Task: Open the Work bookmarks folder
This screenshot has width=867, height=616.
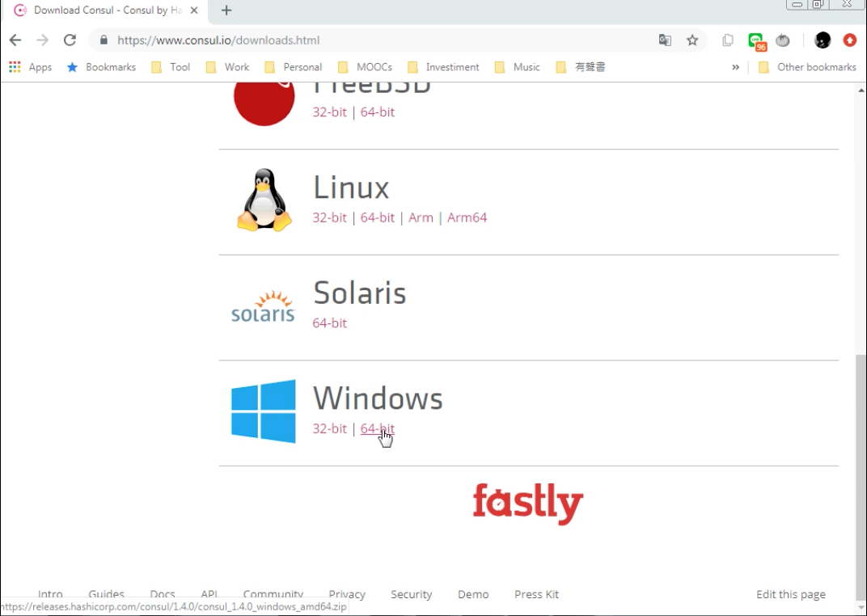Action: pyautogui.click(x=227, y=67)
